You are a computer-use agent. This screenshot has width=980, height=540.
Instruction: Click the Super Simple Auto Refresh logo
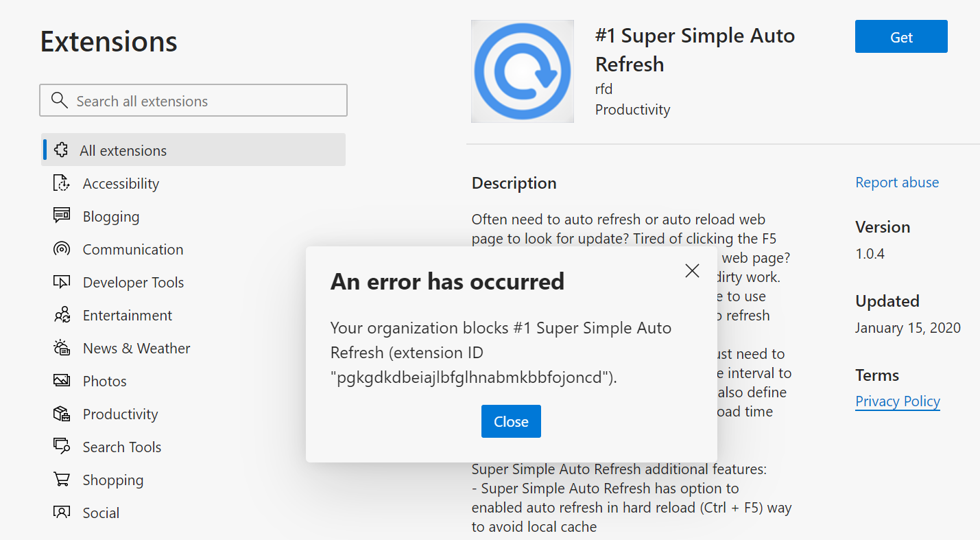[x=523, y=71]
